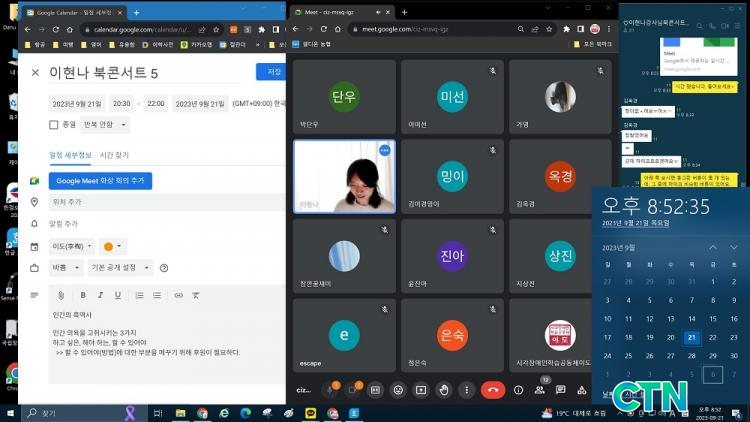Open the emoji reactions in Meet
Screen dimensions: 750x422
click(398, 389)
